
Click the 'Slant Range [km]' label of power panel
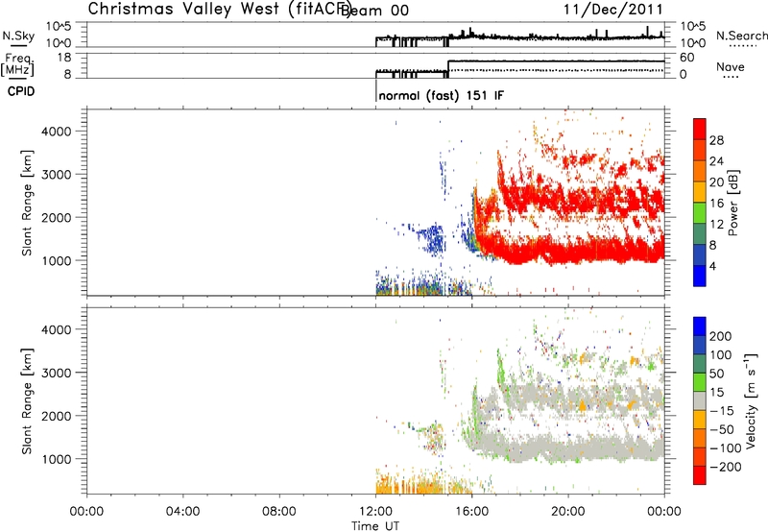pos(27,203)
